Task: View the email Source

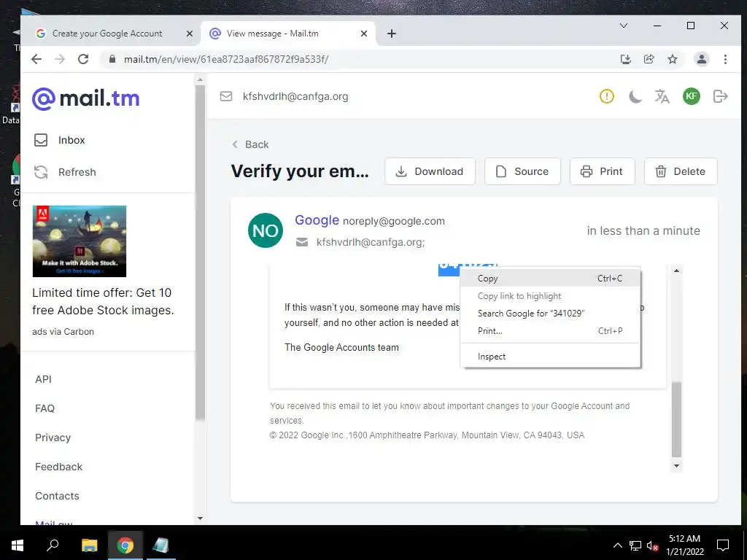Action: [522, 171]
